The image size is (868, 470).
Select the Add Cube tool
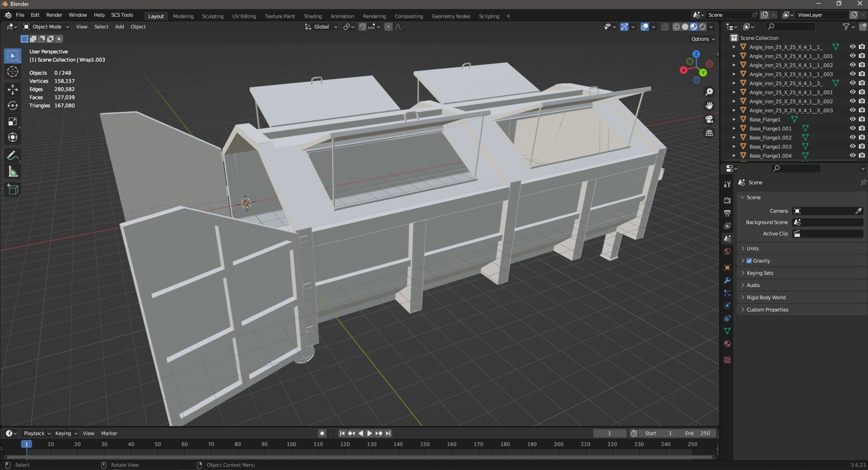12,190
